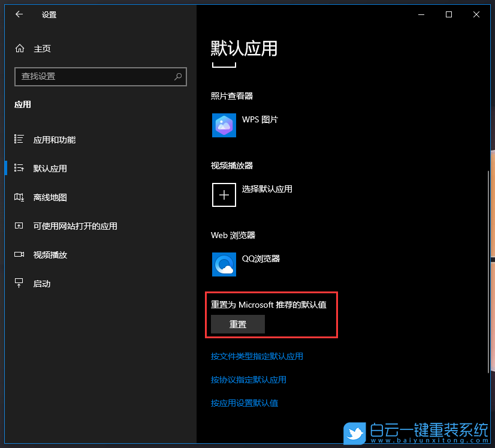Open 按文件类型指定默认应用 link
495x448 pixels.
tap(257, 356)
